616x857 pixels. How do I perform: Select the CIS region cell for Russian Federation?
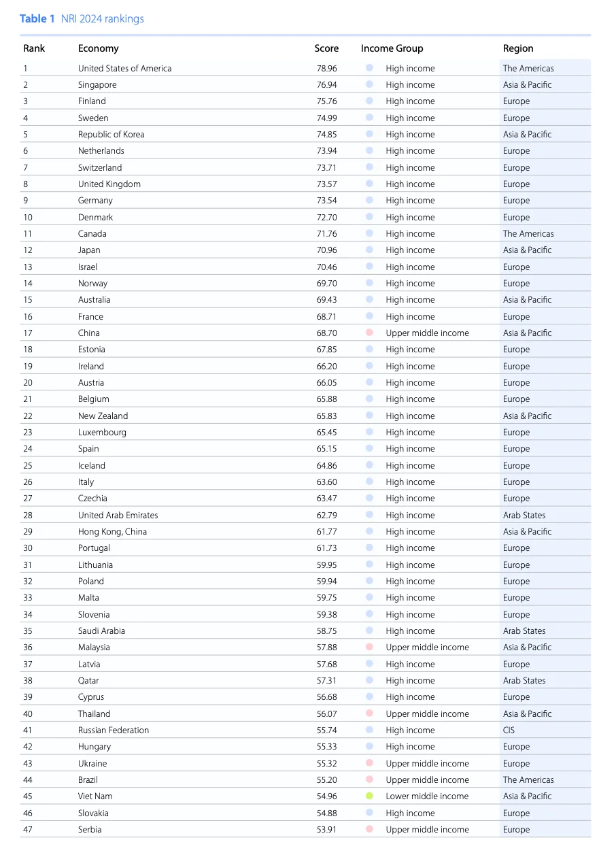click(509, 730)
